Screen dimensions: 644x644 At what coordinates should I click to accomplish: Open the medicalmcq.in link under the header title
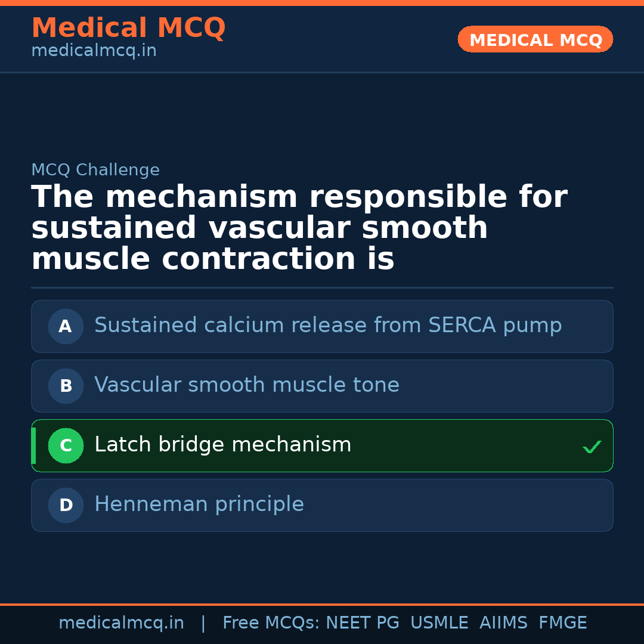(x=94, y=51)
